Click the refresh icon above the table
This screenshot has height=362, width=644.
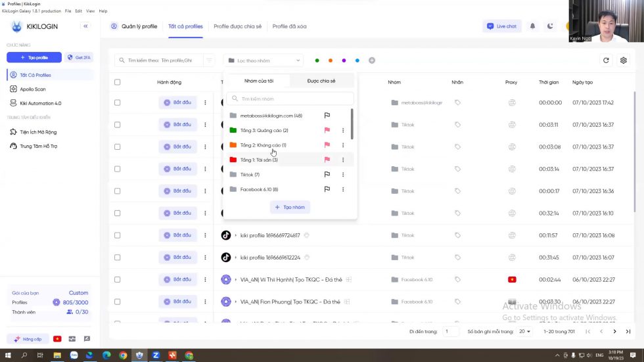tap(606, 60)
